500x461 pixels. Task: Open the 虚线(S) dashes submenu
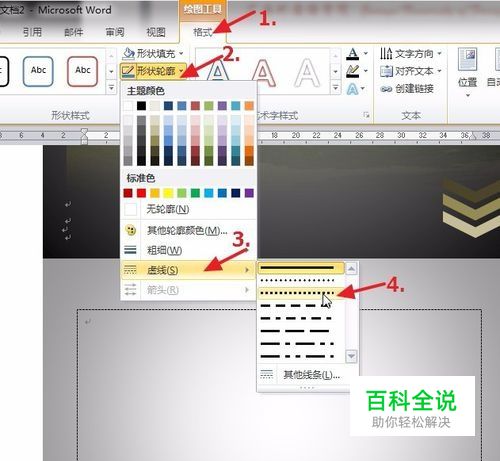coord(188,270)
